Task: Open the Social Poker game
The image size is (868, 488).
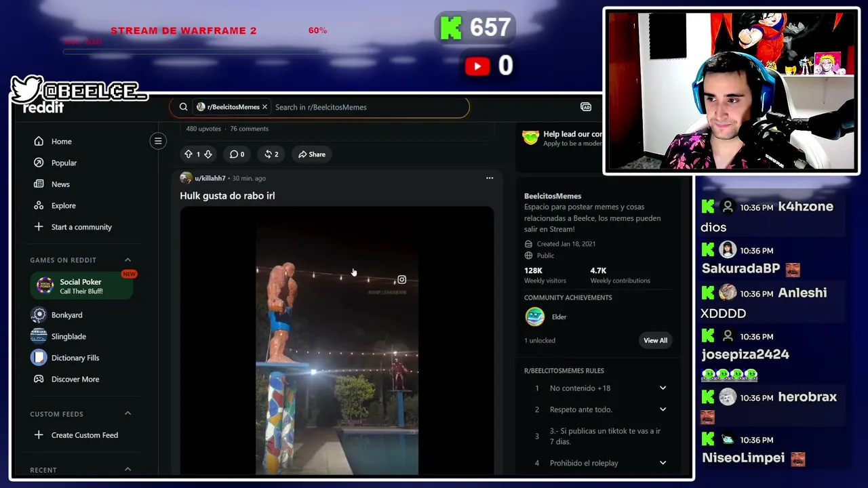Action: click(82, 286)
